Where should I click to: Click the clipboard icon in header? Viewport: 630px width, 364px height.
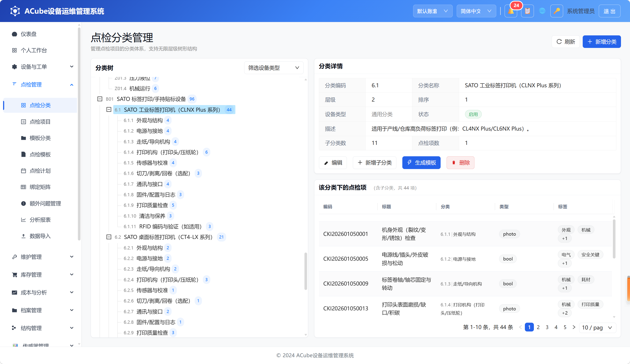[x=527, y=11]
